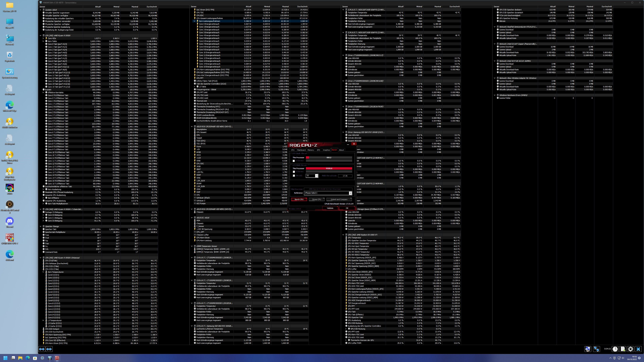Show hidden tray icons chevron

pos(610,358)
